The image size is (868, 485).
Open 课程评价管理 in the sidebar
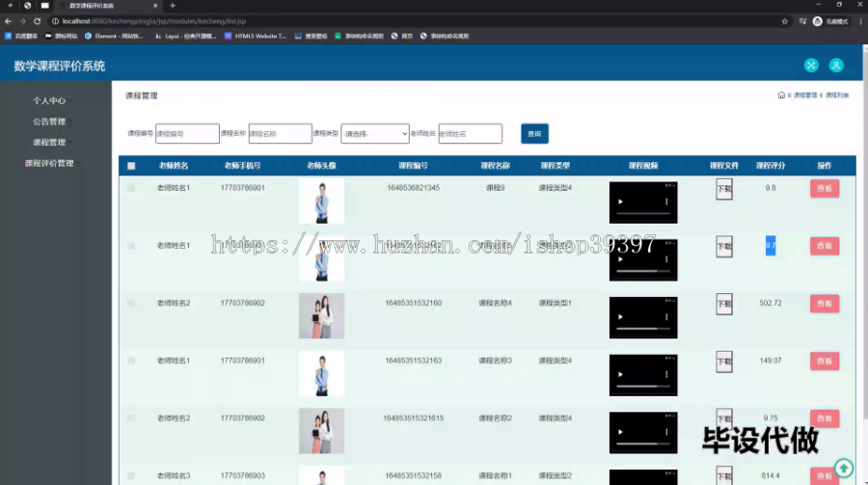pos(49,163)
